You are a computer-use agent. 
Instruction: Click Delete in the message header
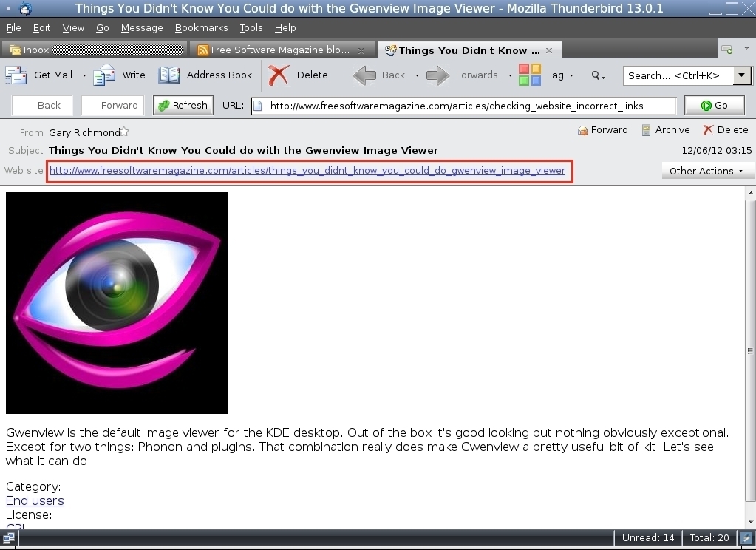tap(726, 130)
